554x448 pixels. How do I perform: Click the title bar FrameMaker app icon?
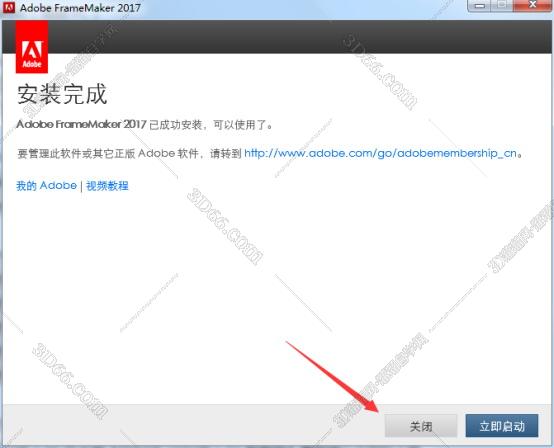click(x=9, y=8)
